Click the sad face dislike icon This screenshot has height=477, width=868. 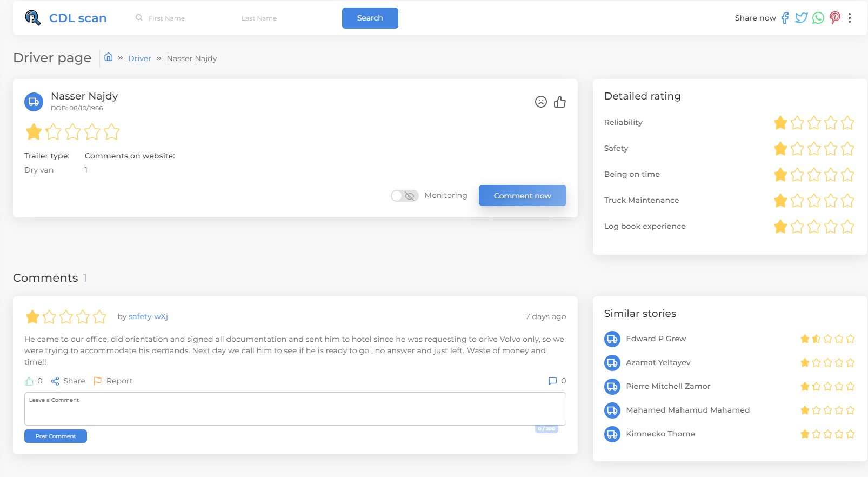tap(540, 102)
